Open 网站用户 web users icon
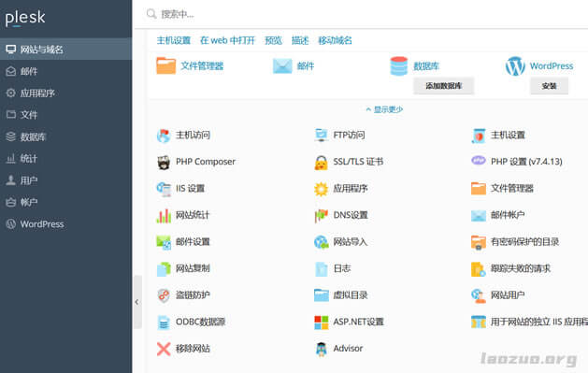 479,295
